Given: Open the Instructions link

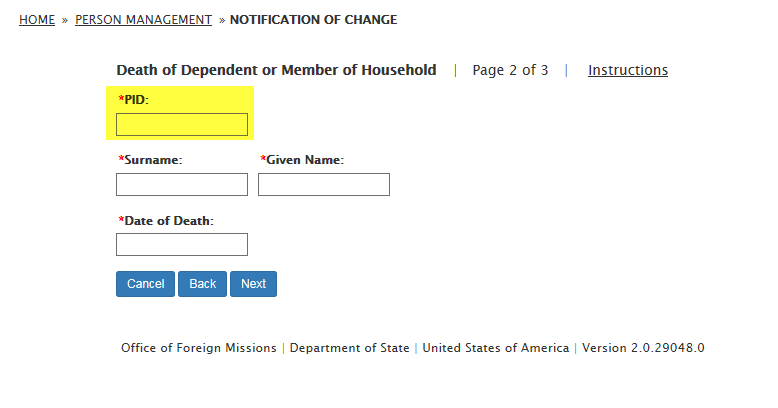Looking at the screenshot, I should (627, 70).
